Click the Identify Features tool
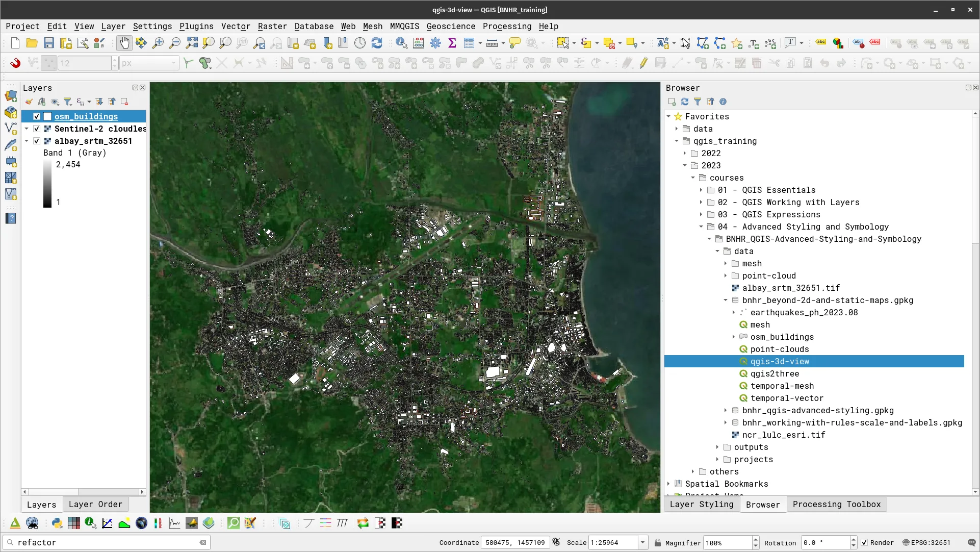The width and height of the screenshot is (980, 552). [x=402, y=43]
